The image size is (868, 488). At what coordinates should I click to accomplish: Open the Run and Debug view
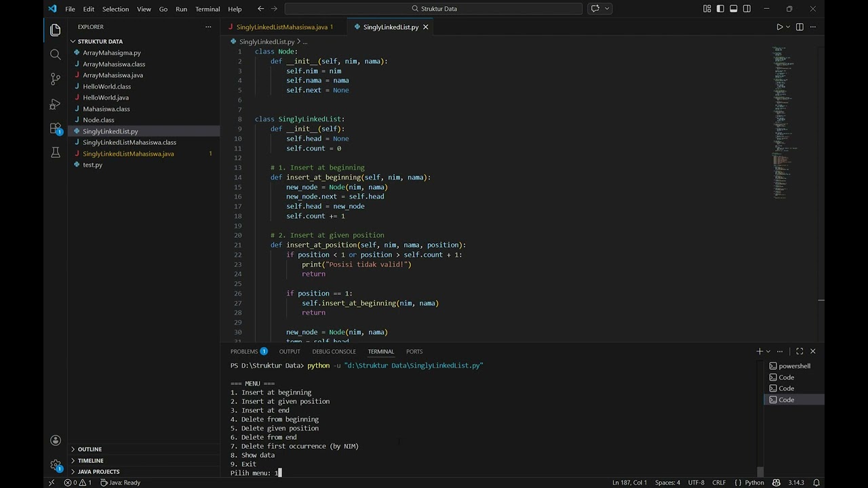56,104
